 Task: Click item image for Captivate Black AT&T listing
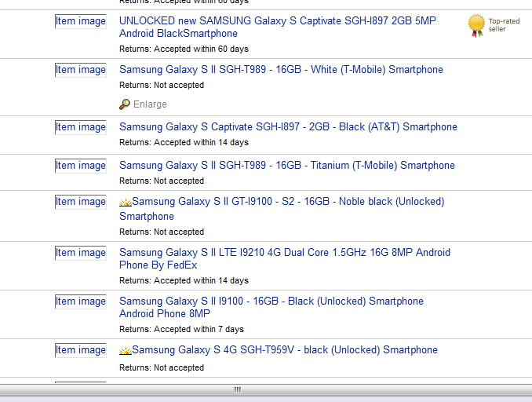pos(81,127)
